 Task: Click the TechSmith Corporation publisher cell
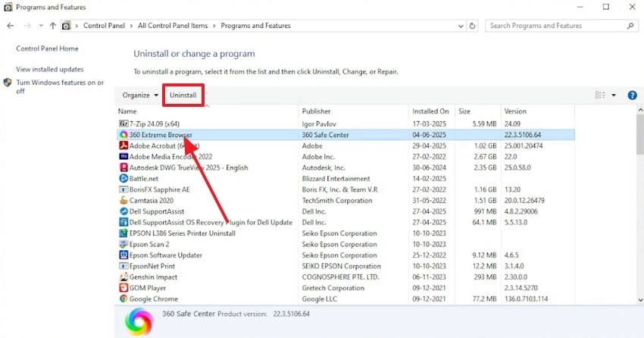(337, 200)
